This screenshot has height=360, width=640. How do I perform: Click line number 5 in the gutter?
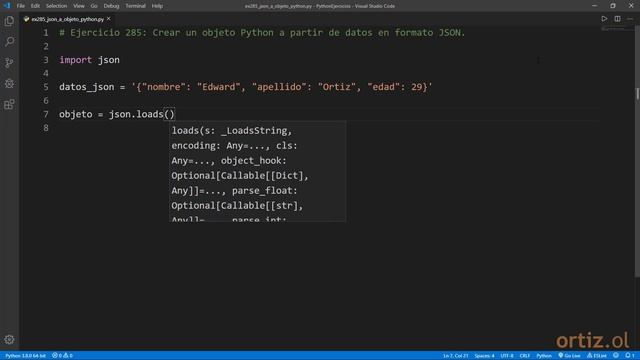46,87
